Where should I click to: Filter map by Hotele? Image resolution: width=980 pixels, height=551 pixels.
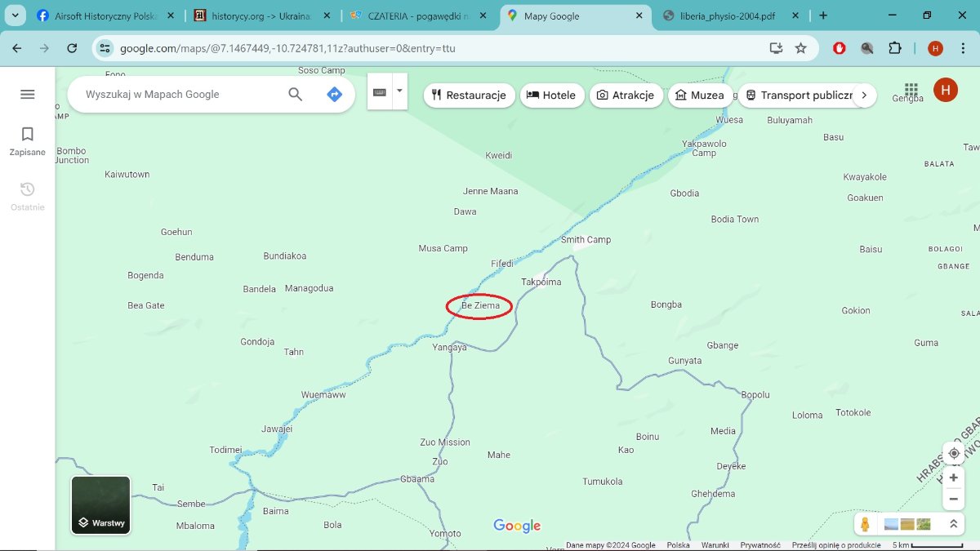[x=551, y=96]
